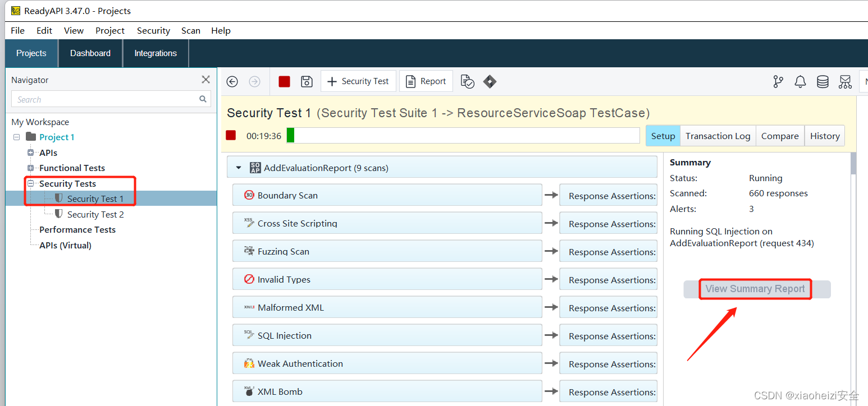This screenshot has width=868, height=406.
Task: Switch to the Setup tab
Action: click(663, 136)
